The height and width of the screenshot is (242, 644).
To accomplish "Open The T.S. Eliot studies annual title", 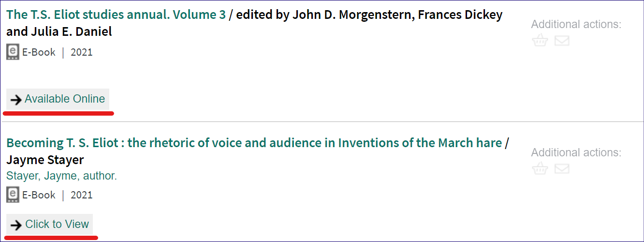I will tap(116, 15).
